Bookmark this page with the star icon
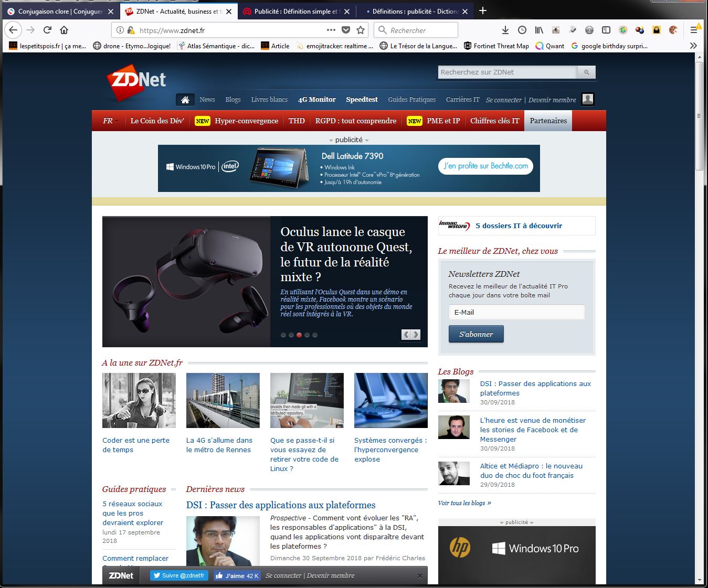708x588 pixels. pyautogui.click(x=361, y=30)
